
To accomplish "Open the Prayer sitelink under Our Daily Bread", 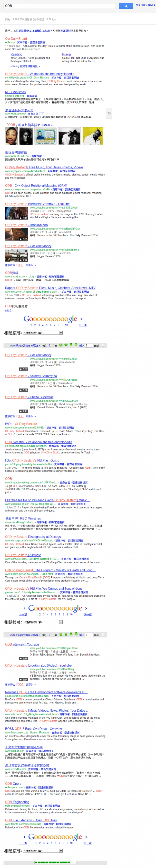I will [67, 54].
